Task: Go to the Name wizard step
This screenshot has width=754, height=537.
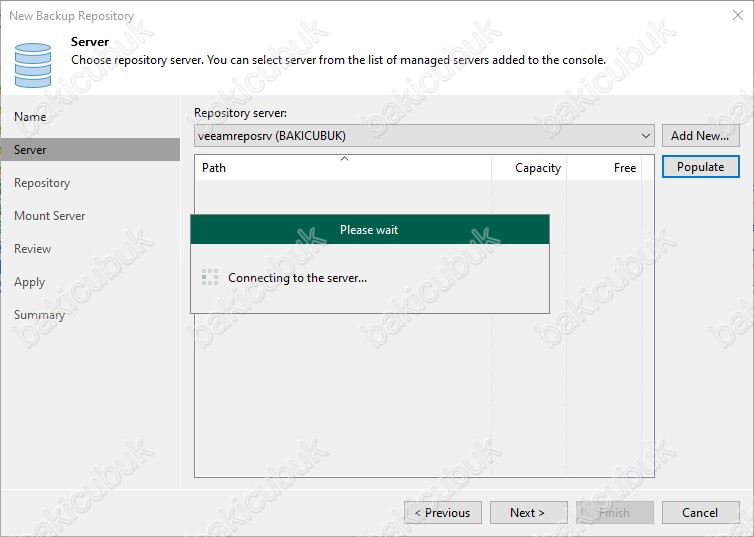Action: (30, 117)
